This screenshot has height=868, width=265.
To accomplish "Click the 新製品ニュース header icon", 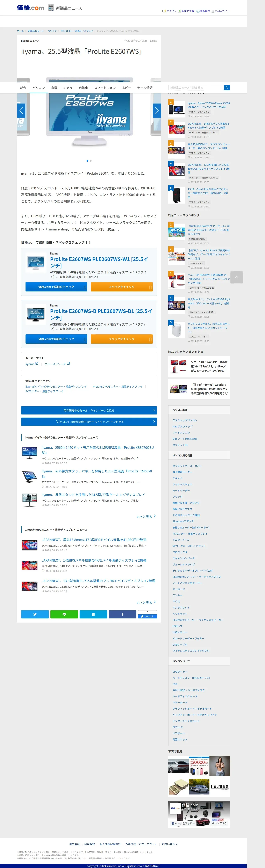I will coord(51,8).
